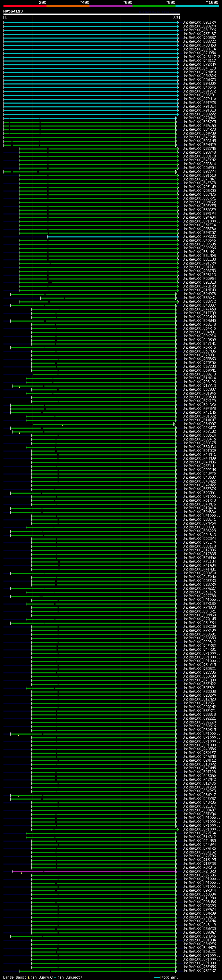Select the UniRef100_A7QH42 label
Image resolution: width=222 pixels, height=980 pixels.
[x=199, y=118]
